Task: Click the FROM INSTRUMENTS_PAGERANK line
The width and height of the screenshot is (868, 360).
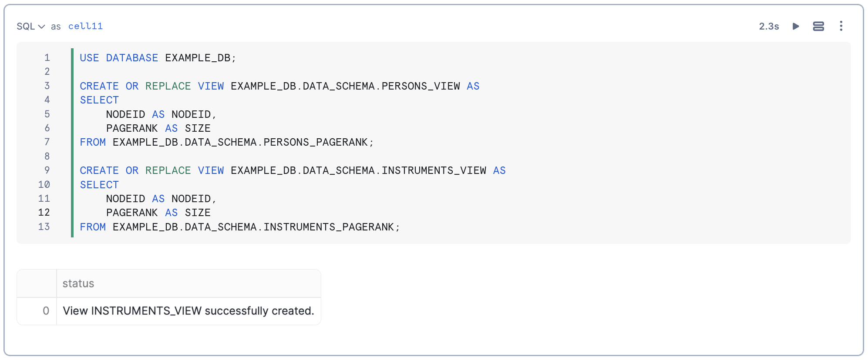Action: 239,227
